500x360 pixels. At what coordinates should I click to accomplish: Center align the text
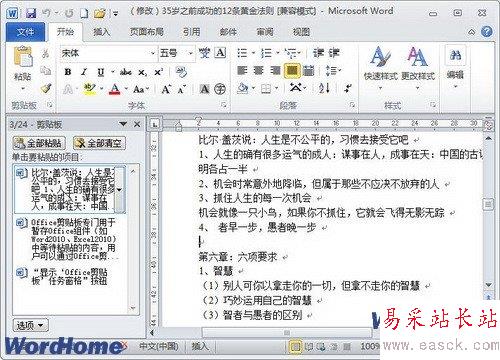(x=259, y=70)
